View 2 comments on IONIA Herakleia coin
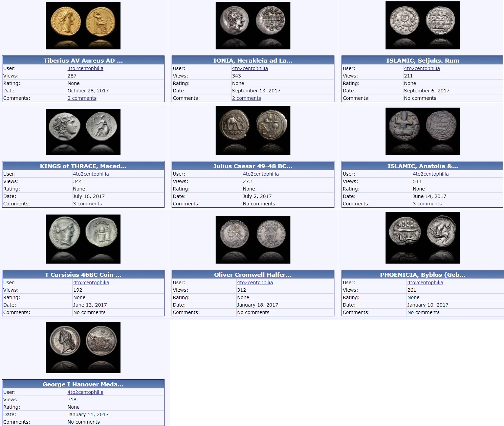The height and width of the screenshot is (426, 504). 246,98
